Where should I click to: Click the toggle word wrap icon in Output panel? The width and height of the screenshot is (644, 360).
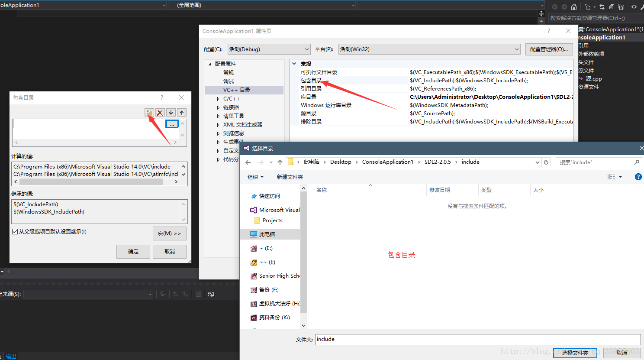click(x=211, y=294)
